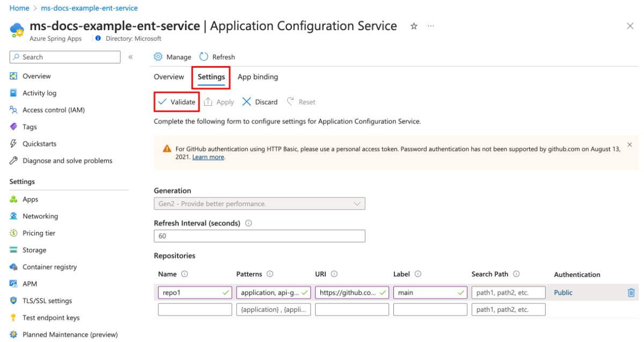Click the Refresh Interval seconds field
Image resolution: width=644 pixels, height=342 pixels.
tap(259, 236)
